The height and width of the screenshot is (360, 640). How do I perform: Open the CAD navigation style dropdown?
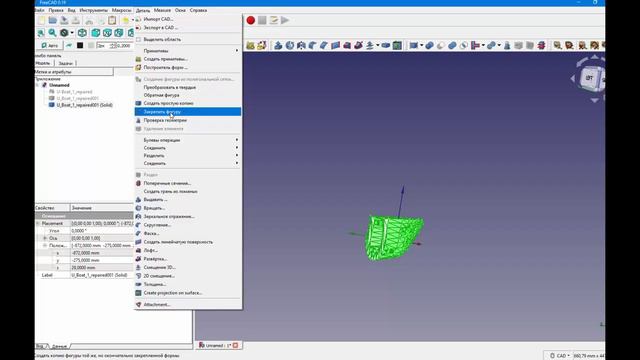(x=559, y=356)
